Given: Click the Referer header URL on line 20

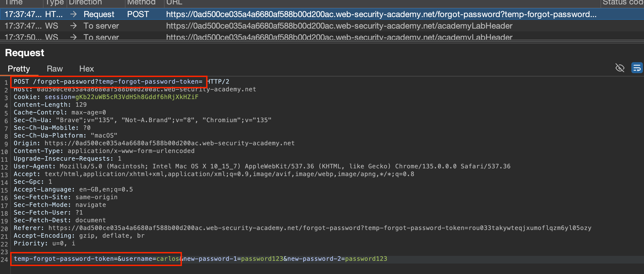Looking at the screenshot, I should coord(320,228).
